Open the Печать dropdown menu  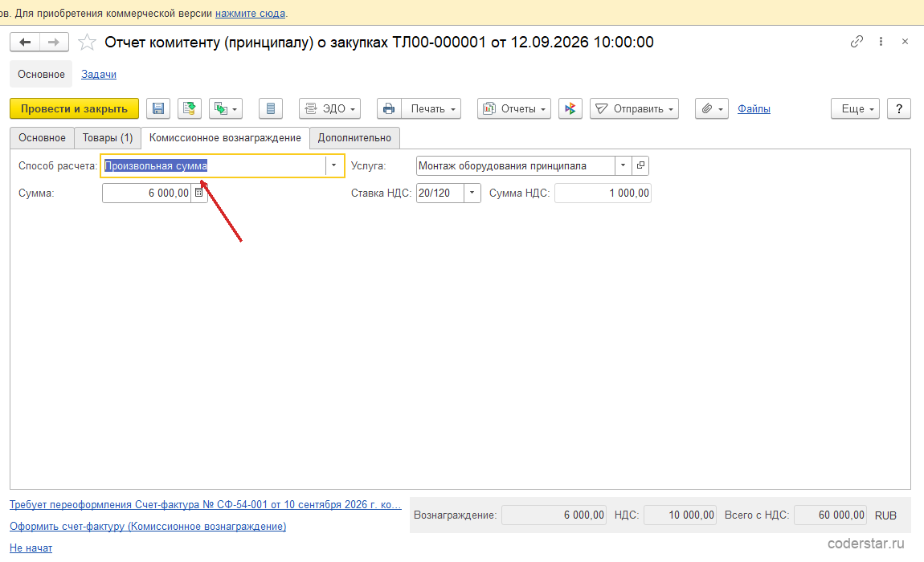pyautogui.click(x=432, y=108)
